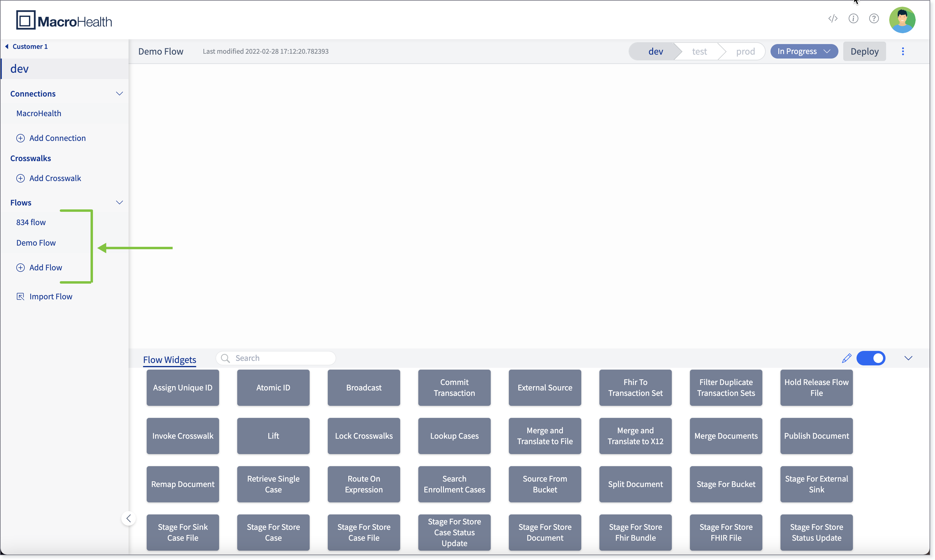Click the Add Flow link
This screenshot has height=560, width=935.
(x=46, y=268)
